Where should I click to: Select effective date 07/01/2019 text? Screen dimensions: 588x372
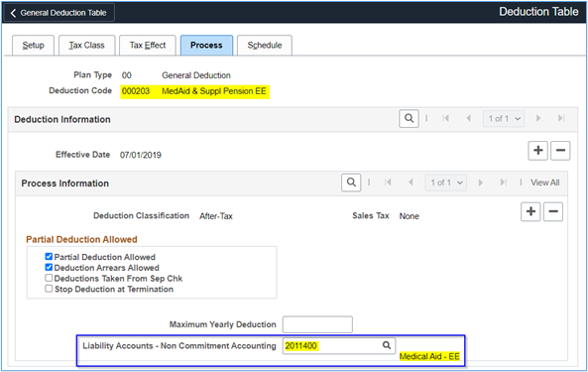(x=141, y=156)
